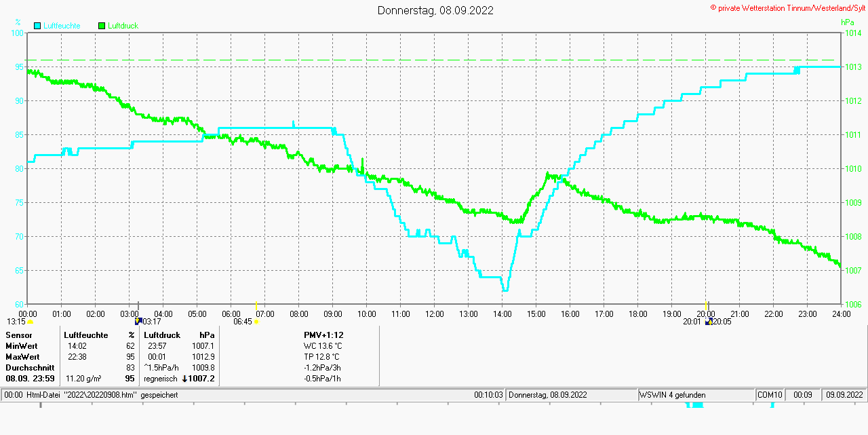Click the status message about 20220908.htm being saved
This screenshot has height=435, width=868.
pyautogui.click(x=92, y=395)
